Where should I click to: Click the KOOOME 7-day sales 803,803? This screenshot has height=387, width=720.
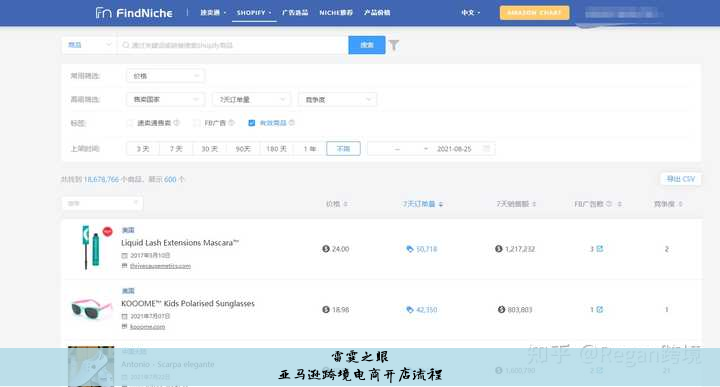[520, 310]
